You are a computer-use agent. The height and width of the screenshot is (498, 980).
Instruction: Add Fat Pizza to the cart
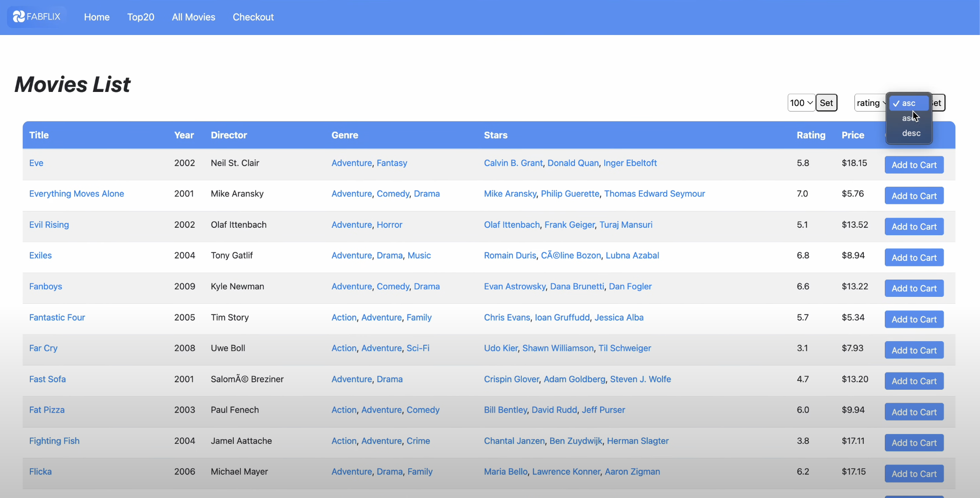pos(914,412)
